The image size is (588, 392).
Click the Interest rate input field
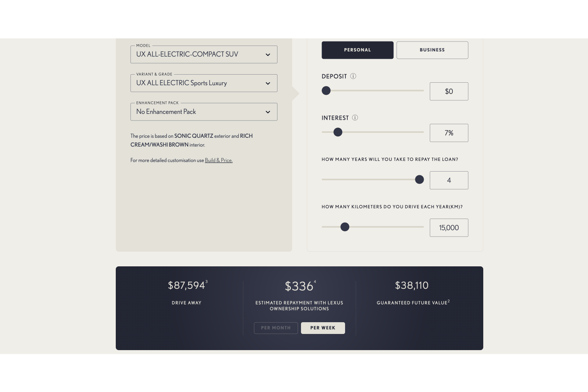(x=449, y=133)
